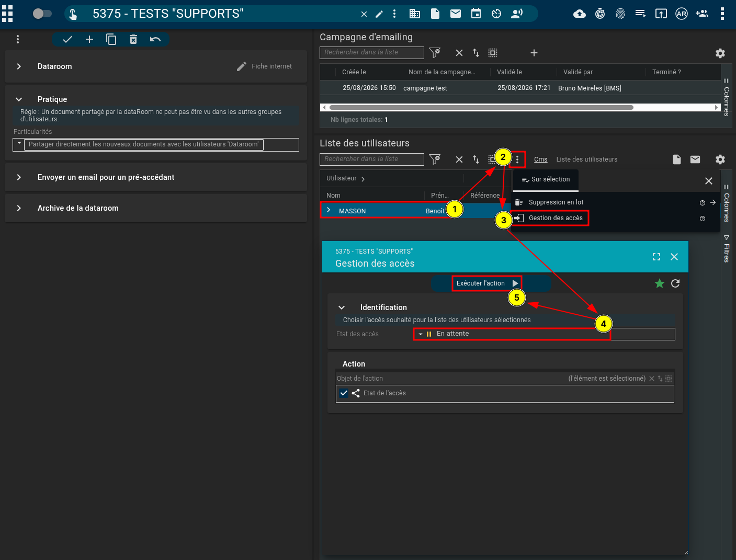Expand the Dataroom section
736x560 pixels.
click(x=19, y=66)
